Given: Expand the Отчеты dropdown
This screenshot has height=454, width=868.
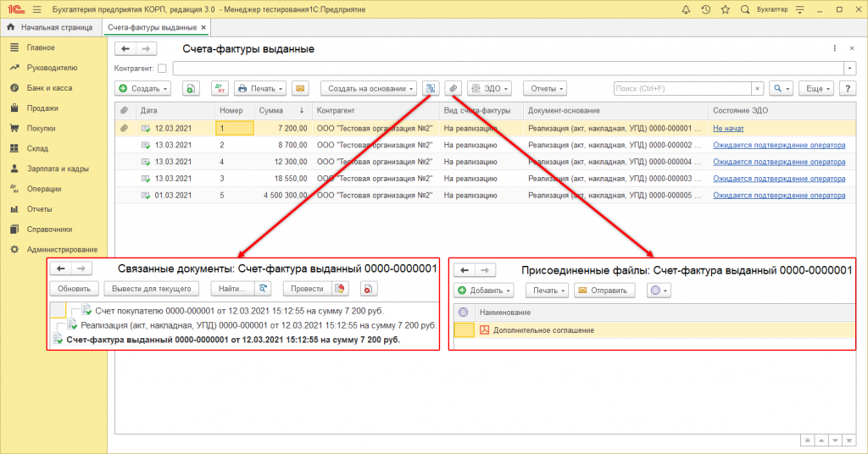Looking at the screenshot, I should [546, 88].
